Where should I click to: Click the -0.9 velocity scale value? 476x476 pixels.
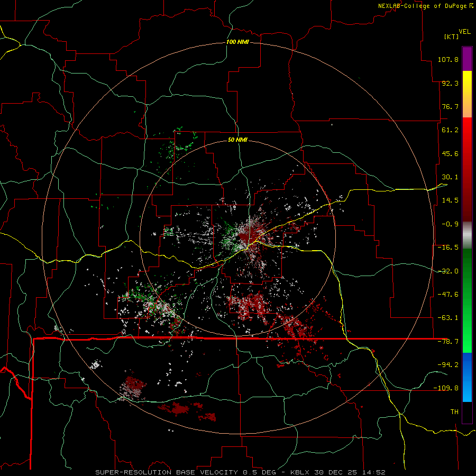[x=450, y=224]
